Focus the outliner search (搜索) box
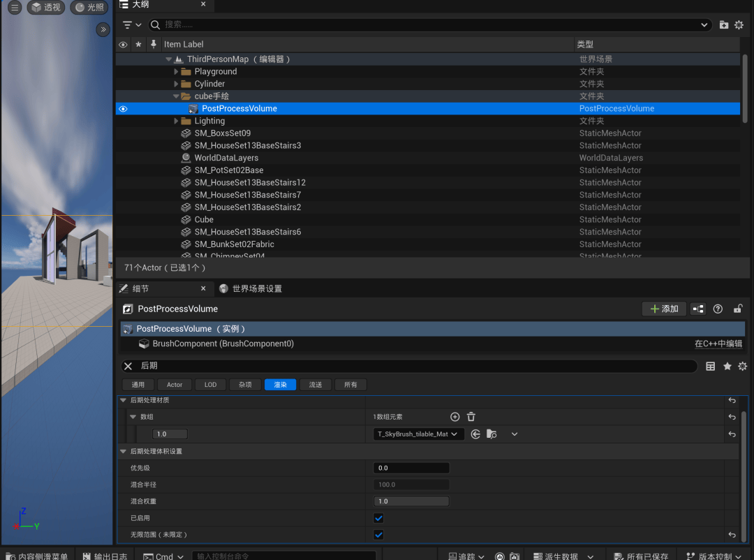The width and height of the screenshot is (754, 560). [x=430, y=24]
